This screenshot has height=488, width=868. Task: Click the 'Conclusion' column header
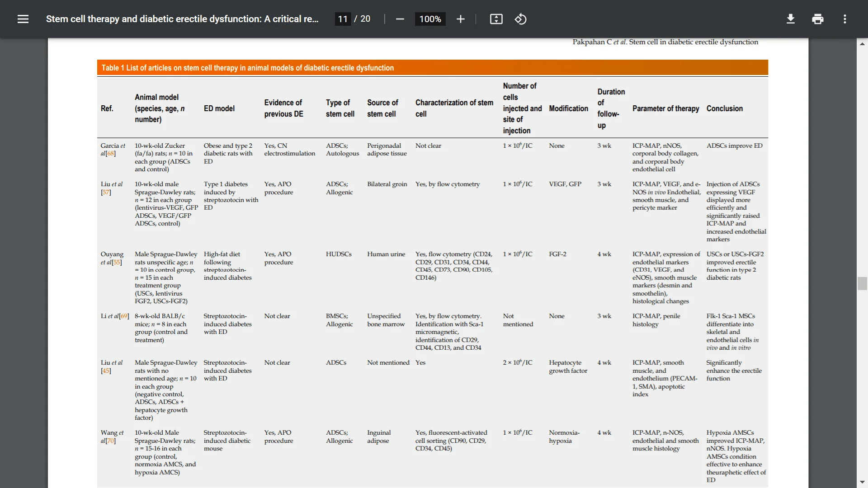[725, 108]
